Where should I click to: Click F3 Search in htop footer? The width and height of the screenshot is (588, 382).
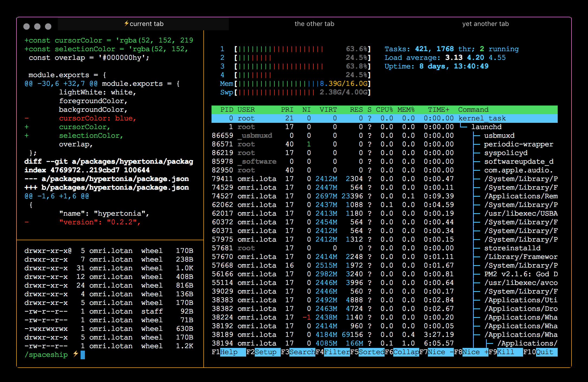[298, 352]
